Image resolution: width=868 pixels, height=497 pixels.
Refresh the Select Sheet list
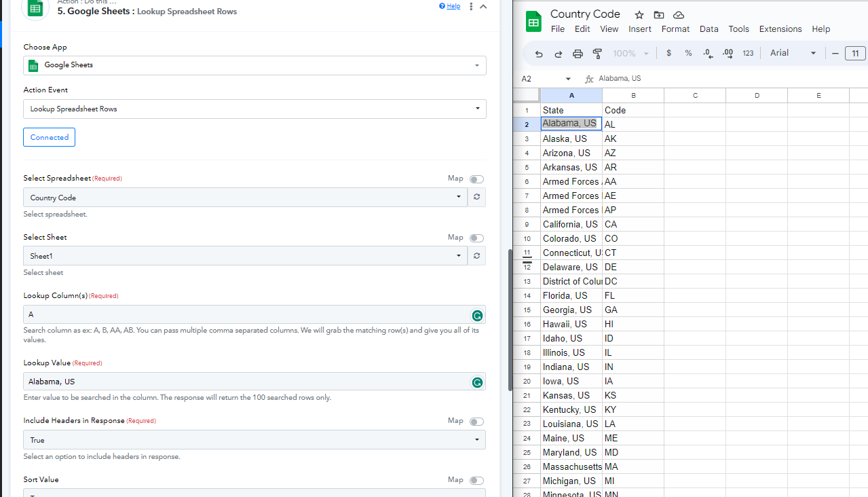(x=477, y=256)
